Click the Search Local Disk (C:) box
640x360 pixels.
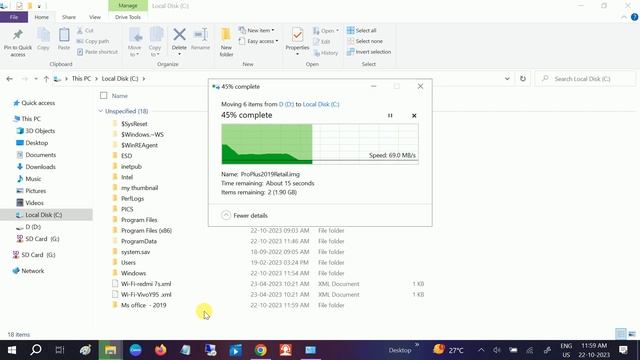585,79
